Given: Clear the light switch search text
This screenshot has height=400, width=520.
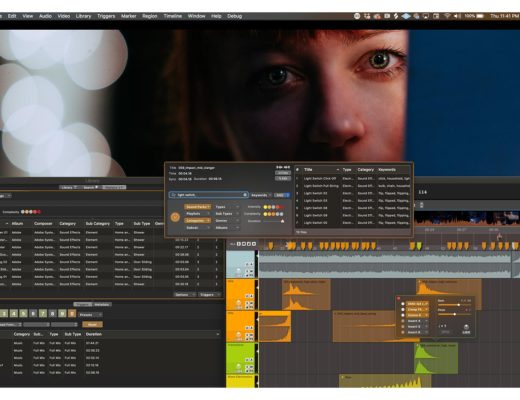Looking at the screenshot, I should point(245,195).
